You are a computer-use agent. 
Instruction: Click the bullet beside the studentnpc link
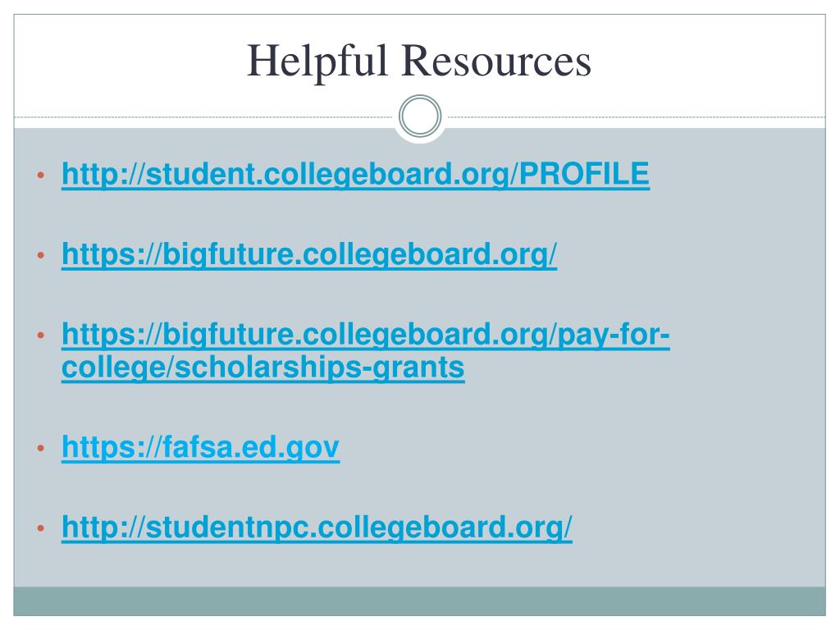click(x=41, y=528)
